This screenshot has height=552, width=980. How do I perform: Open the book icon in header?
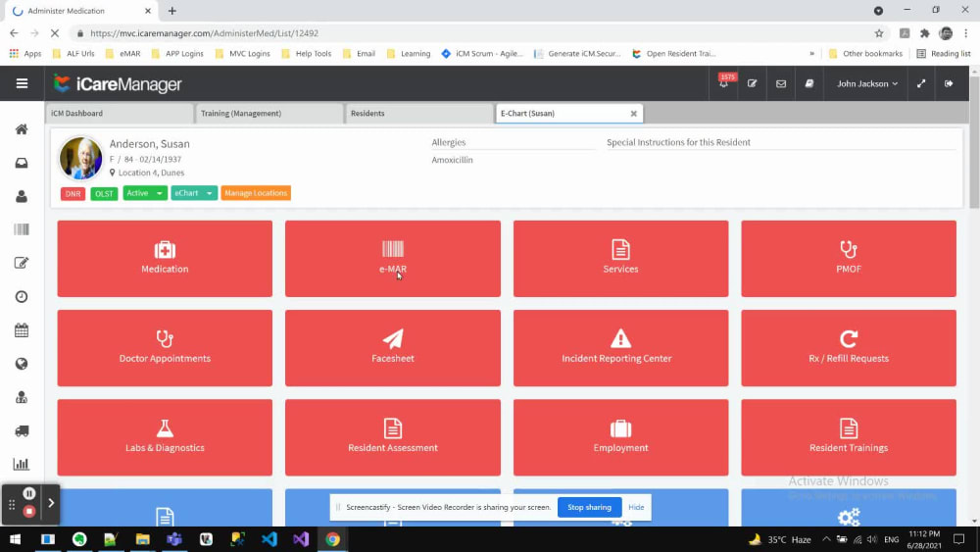pyautogui.click(x=808, y=83)
